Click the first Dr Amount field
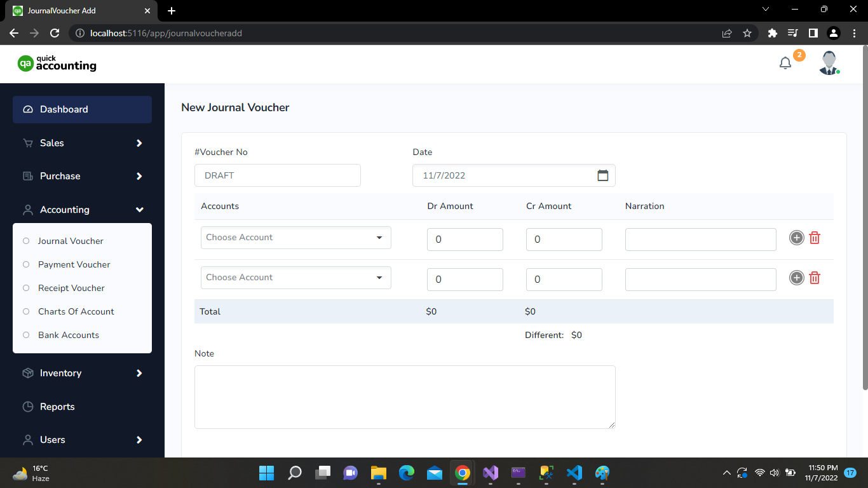Screen dimensions: 868x488 (x=465, y=240)
